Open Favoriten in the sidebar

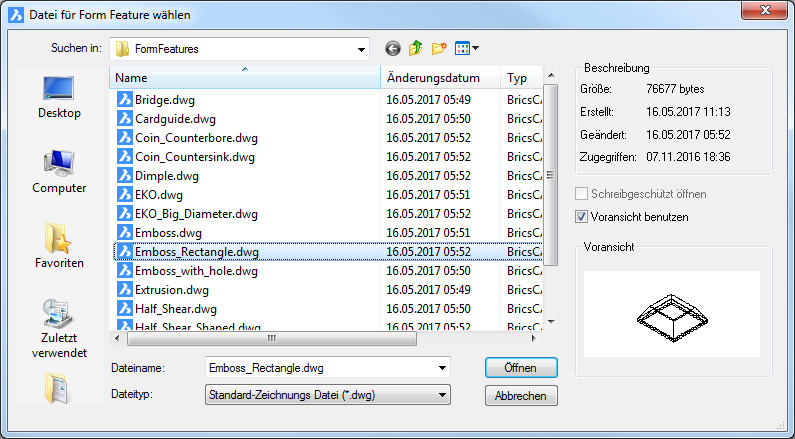[59, 245]
